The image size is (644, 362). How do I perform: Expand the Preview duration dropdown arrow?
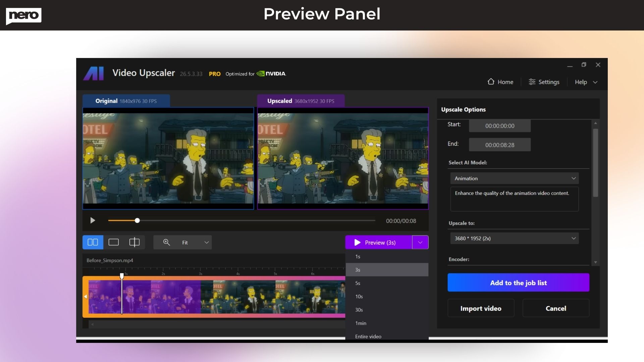coord(420,242)
